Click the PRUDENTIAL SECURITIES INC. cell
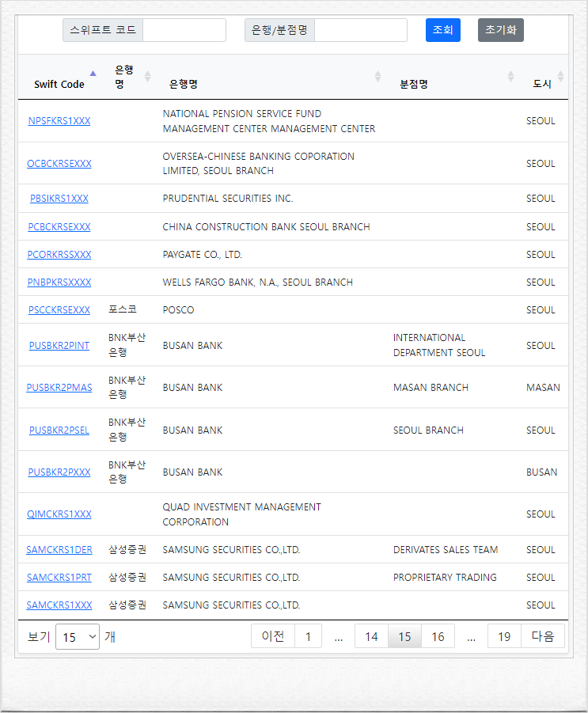The height and width of the screenshot is (713, 588). click(x=228, y=199)
